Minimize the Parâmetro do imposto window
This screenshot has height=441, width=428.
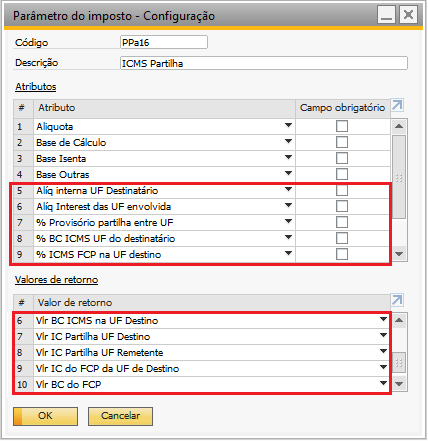coord(386,15)
